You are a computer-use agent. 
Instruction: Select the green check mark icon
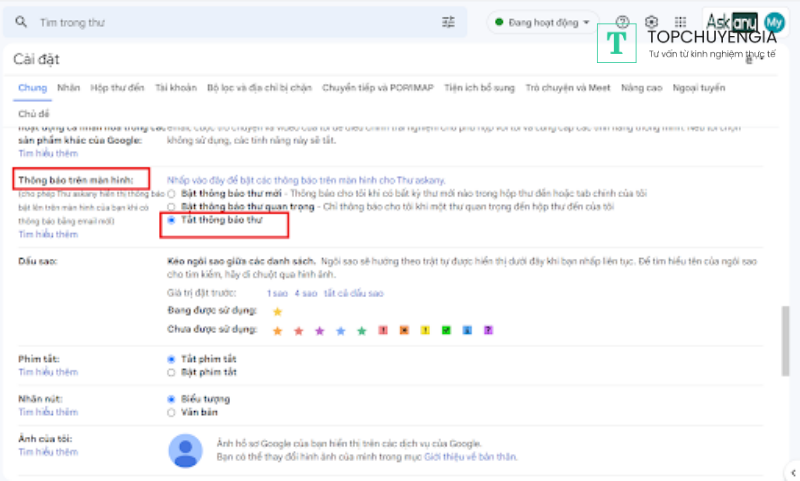(x=446, y=331)
